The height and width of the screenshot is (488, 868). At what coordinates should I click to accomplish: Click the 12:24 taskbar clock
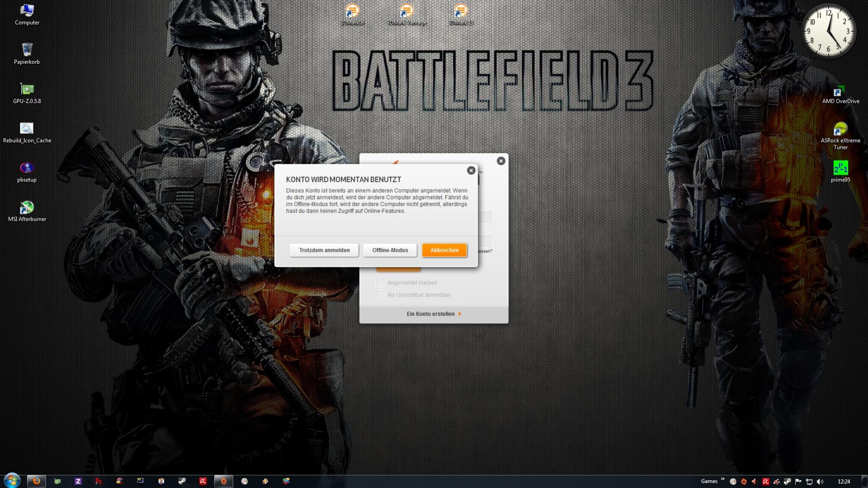[x=844, y=482]
